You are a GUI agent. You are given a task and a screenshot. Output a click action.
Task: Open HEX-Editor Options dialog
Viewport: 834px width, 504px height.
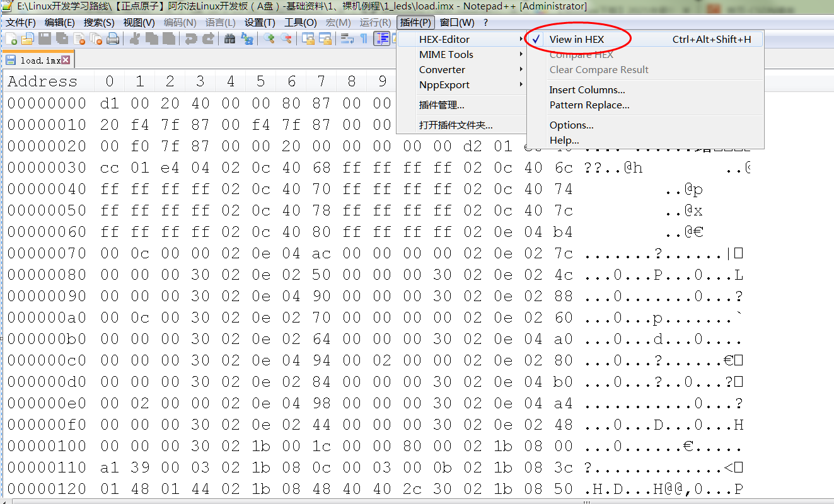(570, 125)
